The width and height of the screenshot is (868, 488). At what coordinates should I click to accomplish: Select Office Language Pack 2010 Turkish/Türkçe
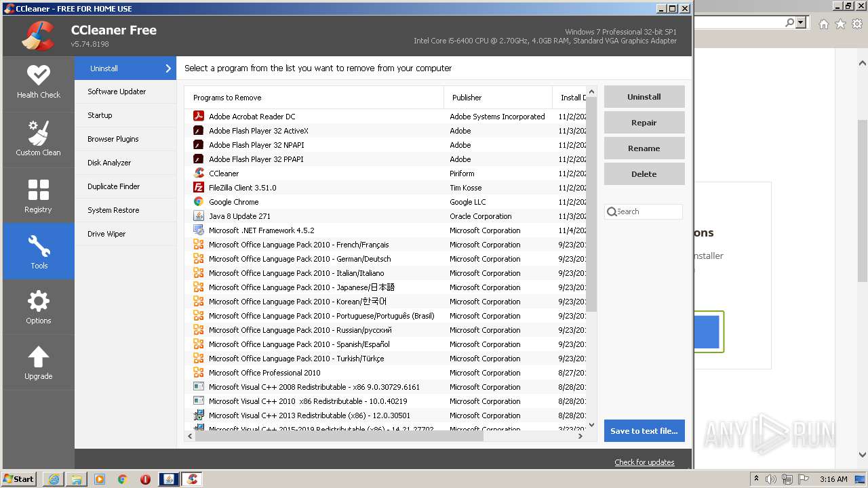point(385,358)
